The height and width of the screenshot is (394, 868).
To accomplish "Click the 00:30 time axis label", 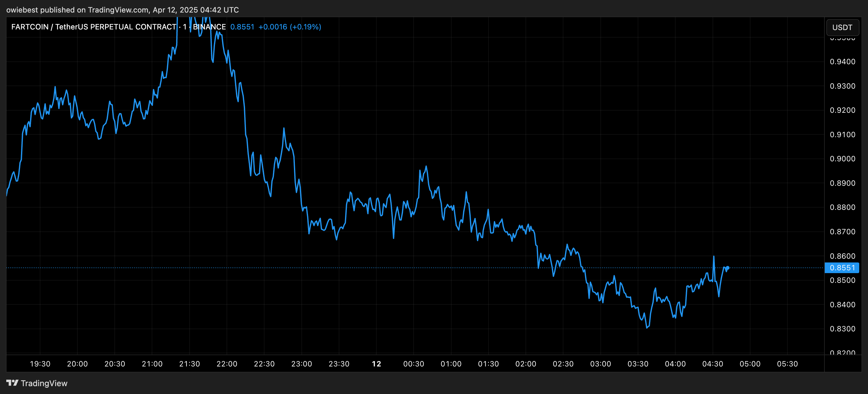I will pyautogui.click(x=414, y=364).
